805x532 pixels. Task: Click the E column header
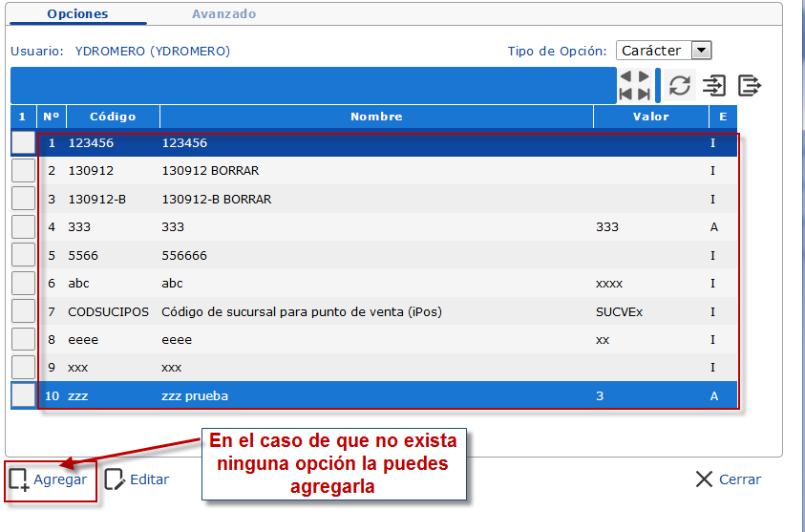tap(723, 117)
